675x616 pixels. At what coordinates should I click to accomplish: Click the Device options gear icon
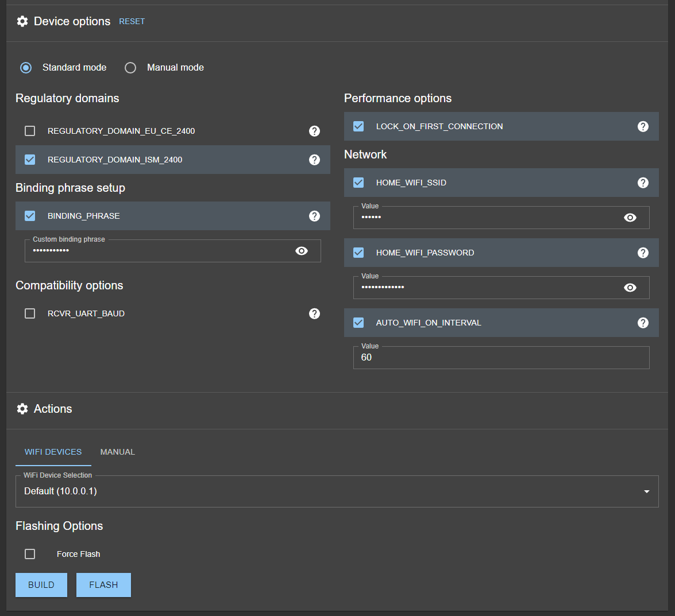(x=22, y=21)
